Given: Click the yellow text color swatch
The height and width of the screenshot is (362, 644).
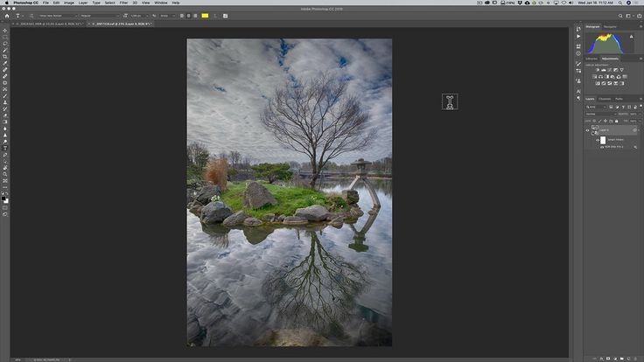Looking at the screenshot, I should 205,16.
